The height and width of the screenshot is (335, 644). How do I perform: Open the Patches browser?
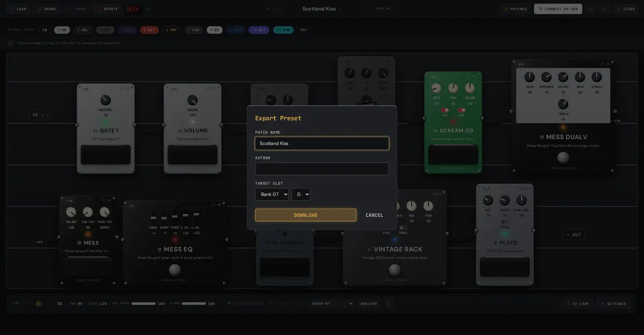[x=515, y=9]
